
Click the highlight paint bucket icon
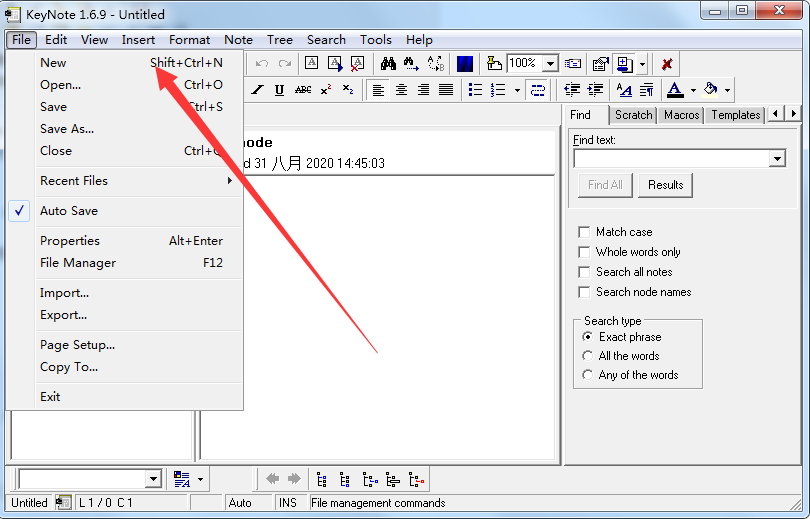click(x=710, y=89)
